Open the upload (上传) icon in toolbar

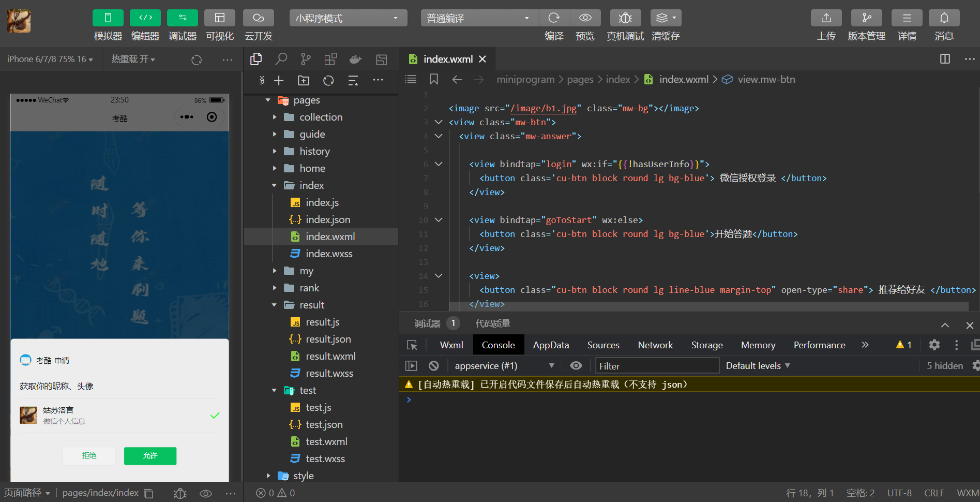pos(826,18)
